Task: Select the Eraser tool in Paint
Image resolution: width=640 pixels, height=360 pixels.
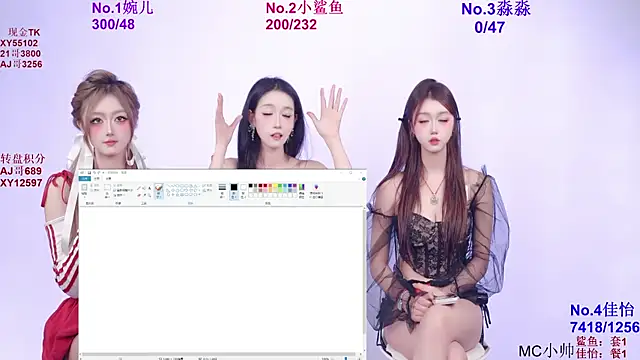Action: (x=139, y=196)
